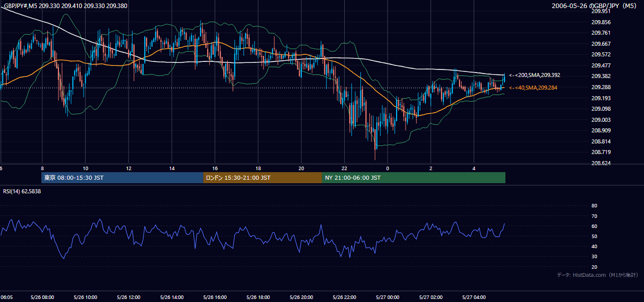Click the 5/26 08:00 date axis label
This screenshot has height=302, width=644.
tap(42, 297)
